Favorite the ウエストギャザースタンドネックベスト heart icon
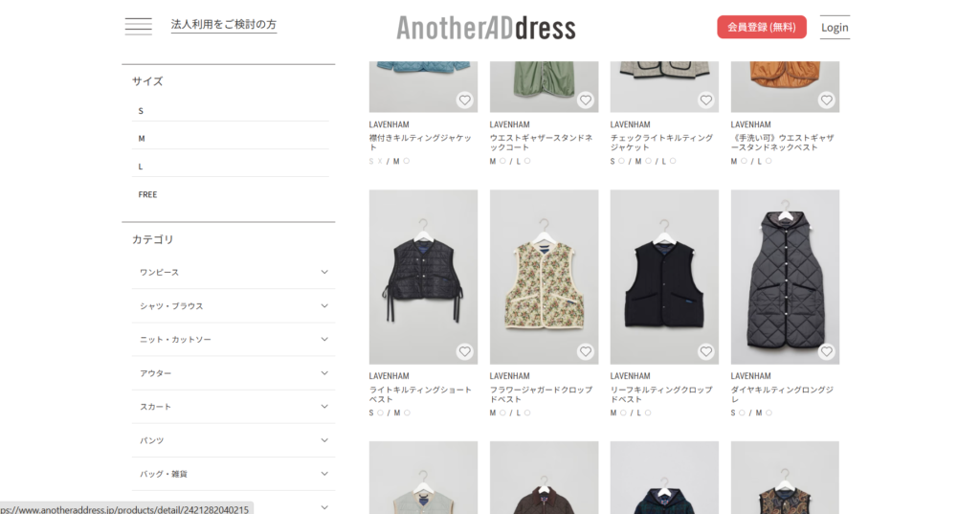The image size is (980, 514). pyautogui.click(x=826, y=101)
